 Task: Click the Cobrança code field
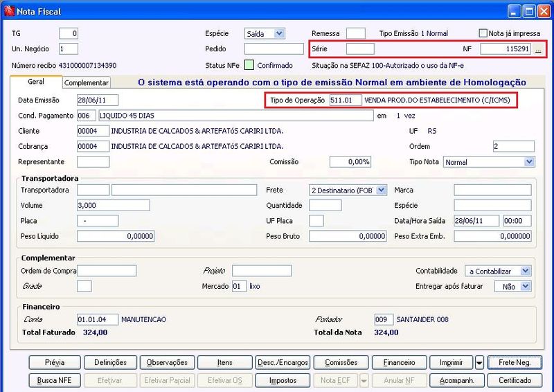point(93,146)
